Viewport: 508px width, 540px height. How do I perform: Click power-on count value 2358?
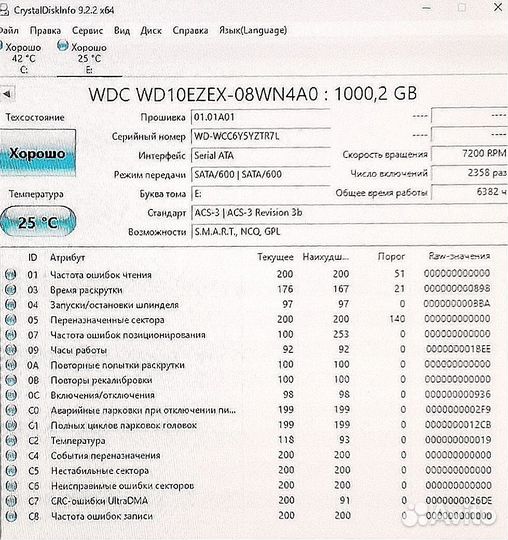470,173
